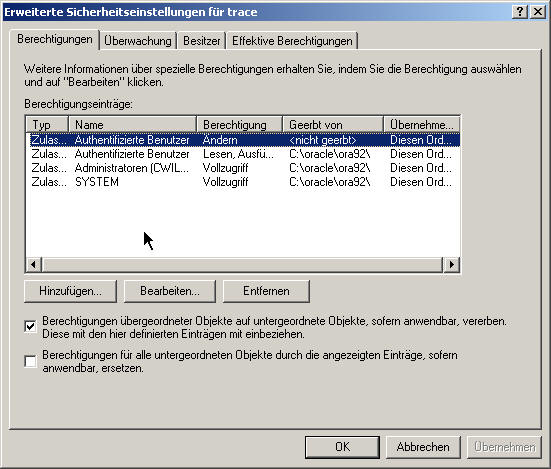The height and width of the screenshot is (469, 551).
Task: Click the Entfernen button
Action: tap(266, 291)
